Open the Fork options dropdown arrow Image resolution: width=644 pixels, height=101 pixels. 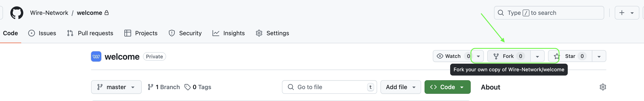537,56
